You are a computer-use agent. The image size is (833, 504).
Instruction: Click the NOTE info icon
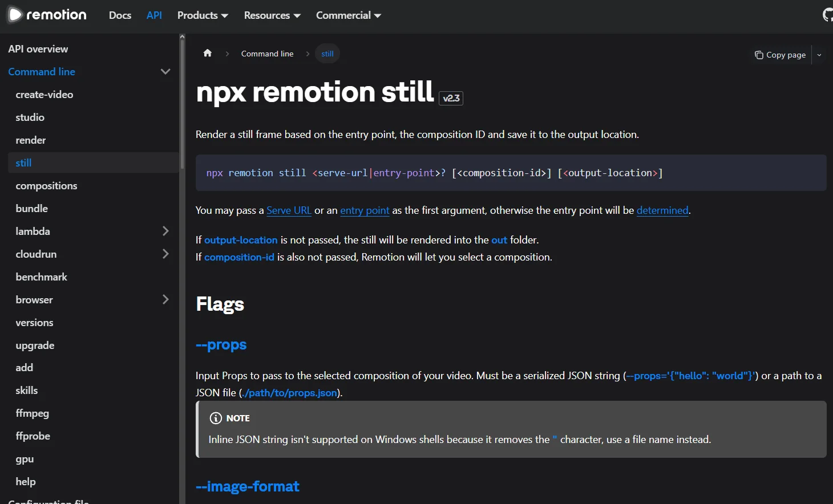coord(216,418)
